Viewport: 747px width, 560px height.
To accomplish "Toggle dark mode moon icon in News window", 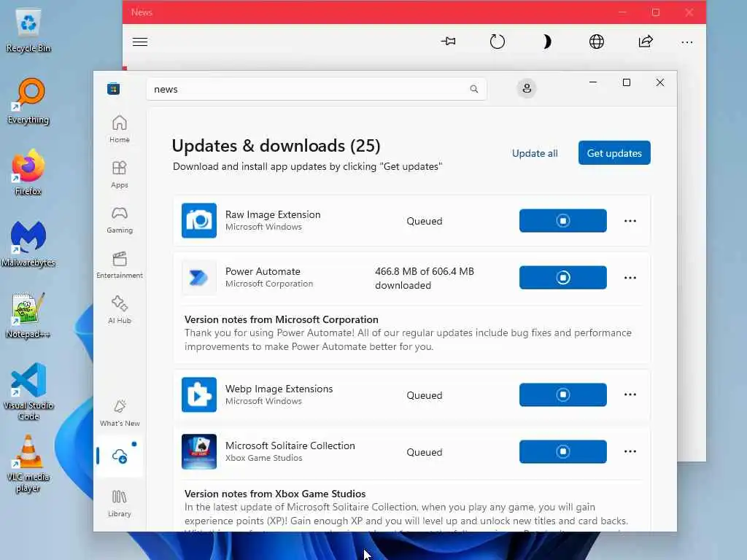I will coord(547,42).
